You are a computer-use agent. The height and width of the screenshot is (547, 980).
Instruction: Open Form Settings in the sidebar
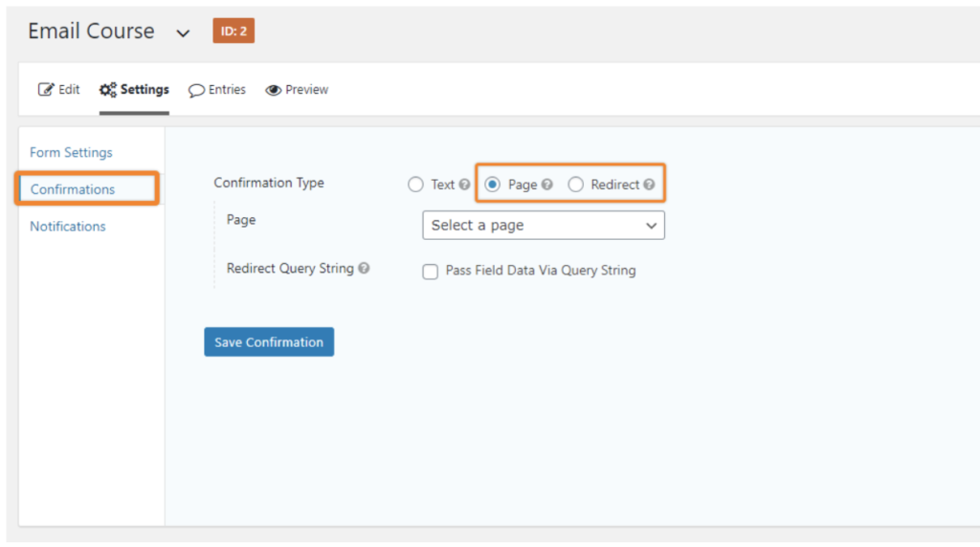pyautogui.click(x=71, y=152)
